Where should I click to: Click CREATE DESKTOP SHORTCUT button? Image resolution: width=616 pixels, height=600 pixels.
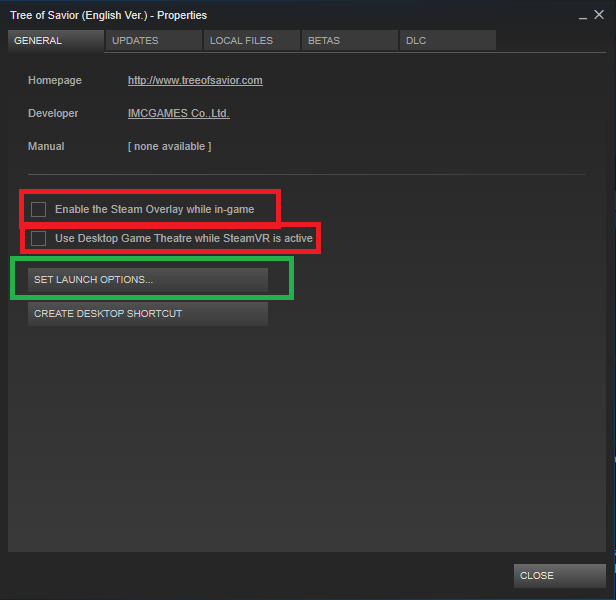pyautogui.click(x=148, y=314)
